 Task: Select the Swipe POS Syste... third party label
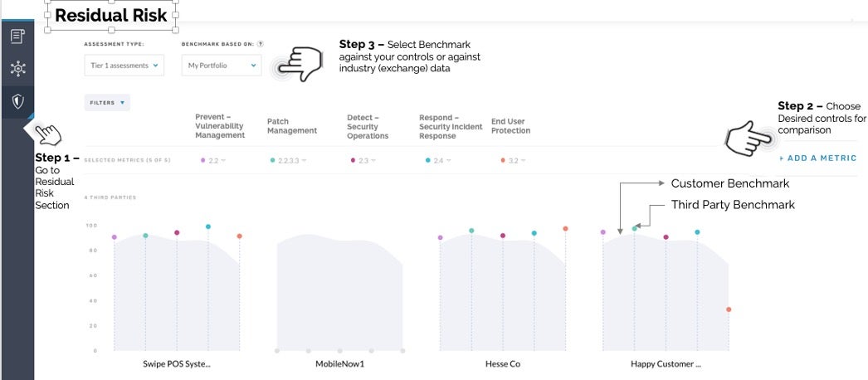pyautogui.click(x=177, y=364)
